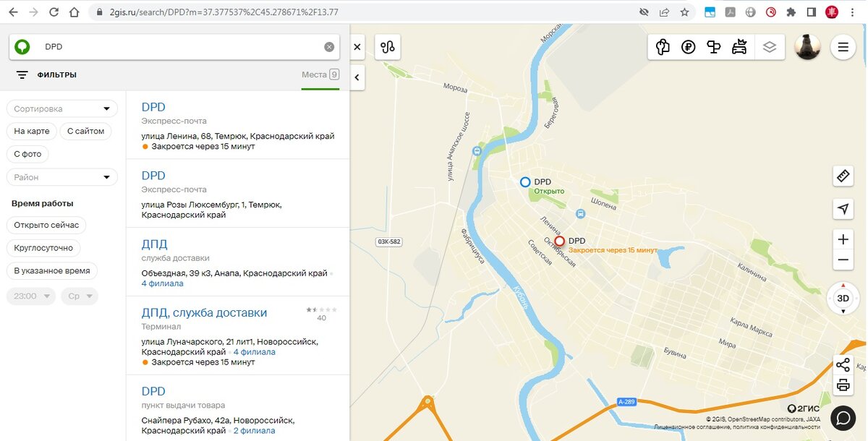Image resolution: width=868 pixels, height=441 pixels.
Task: Close the search results panel with X
Action: [357, 47]
